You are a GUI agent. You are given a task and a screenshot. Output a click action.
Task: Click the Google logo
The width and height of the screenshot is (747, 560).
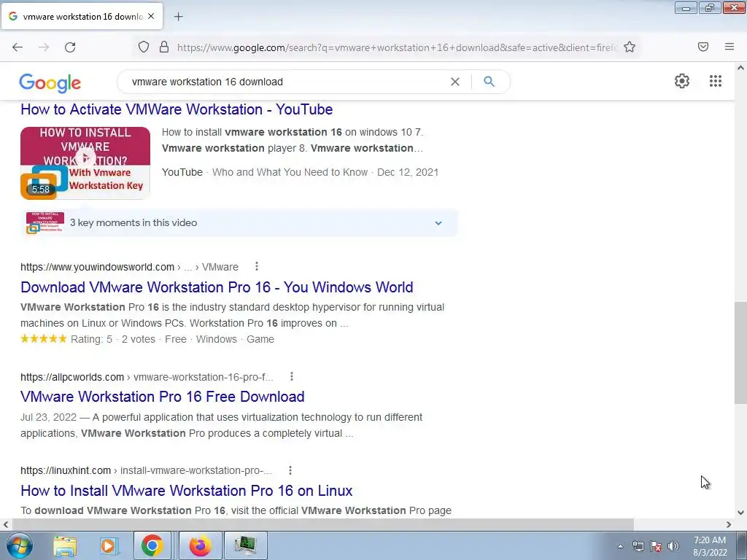(x=50, y=83)
